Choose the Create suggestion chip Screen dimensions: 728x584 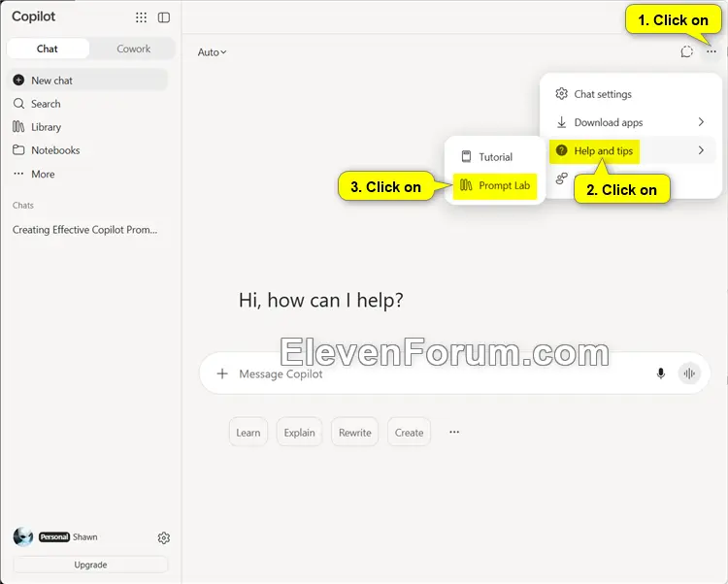click(409, 433)
